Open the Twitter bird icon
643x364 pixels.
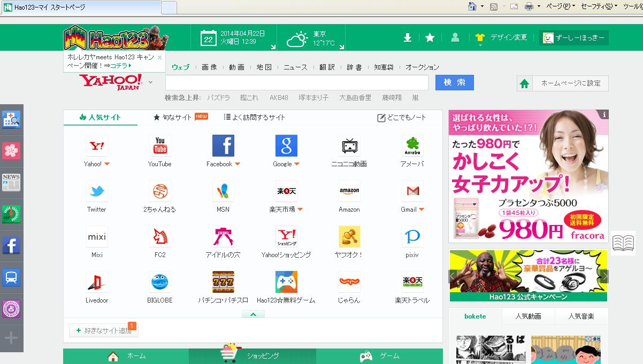coord(97,191)
